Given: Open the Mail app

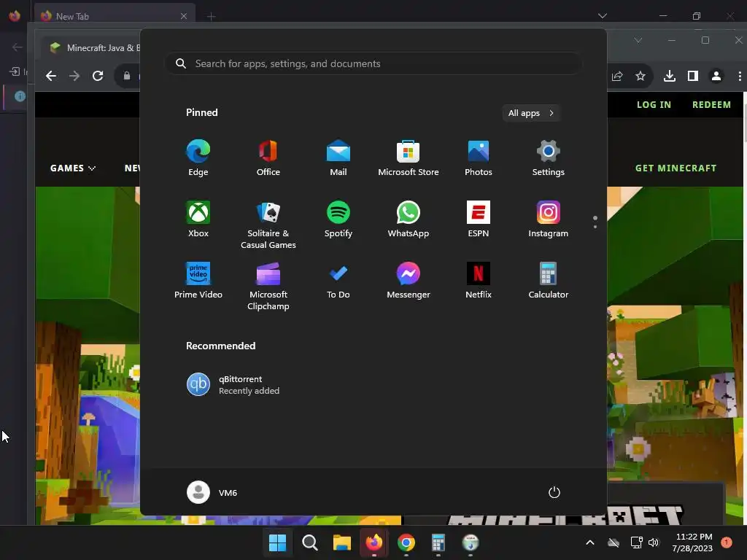Looking at the screenshot, I should (x=338, y=157).
